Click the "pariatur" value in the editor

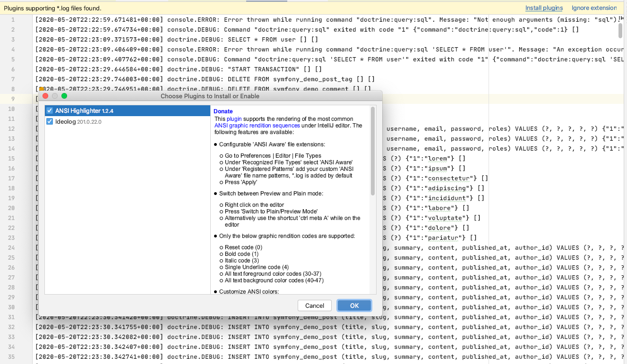(444, 238)
